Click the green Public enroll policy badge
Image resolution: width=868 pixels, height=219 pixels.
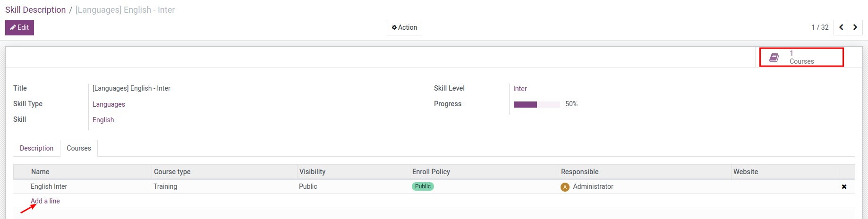coord(423,186)
